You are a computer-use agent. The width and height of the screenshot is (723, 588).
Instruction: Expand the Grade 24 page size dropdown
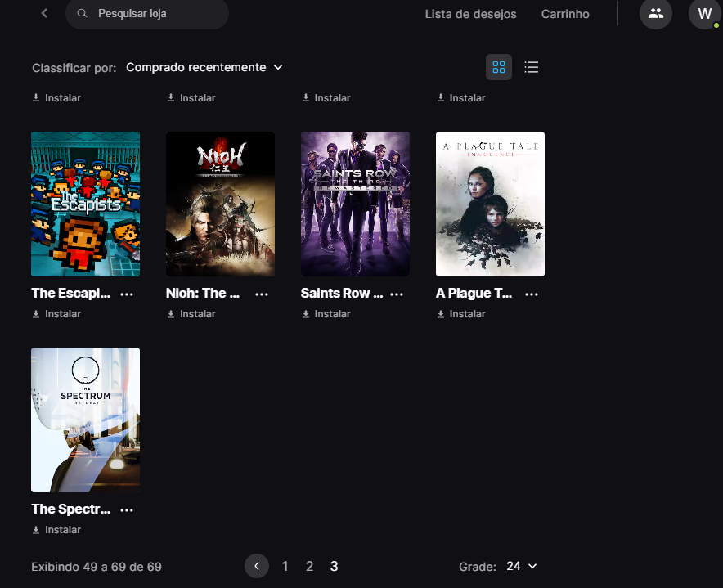tap(521, 566)
